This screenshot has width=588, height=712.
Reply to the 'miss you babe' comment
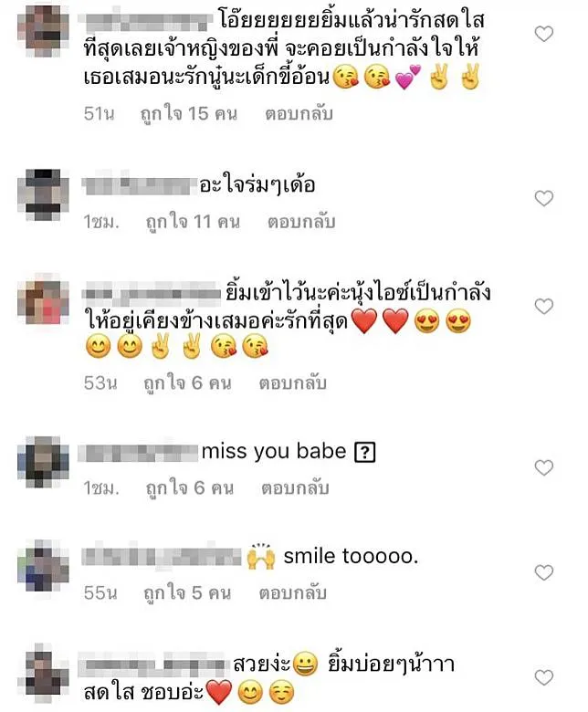click(295, 488)
